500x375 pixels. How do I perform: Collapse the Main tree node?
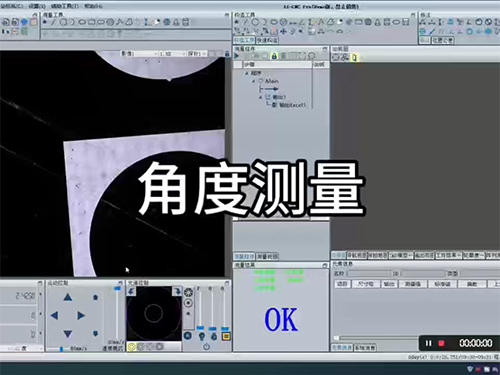(253, 81)
